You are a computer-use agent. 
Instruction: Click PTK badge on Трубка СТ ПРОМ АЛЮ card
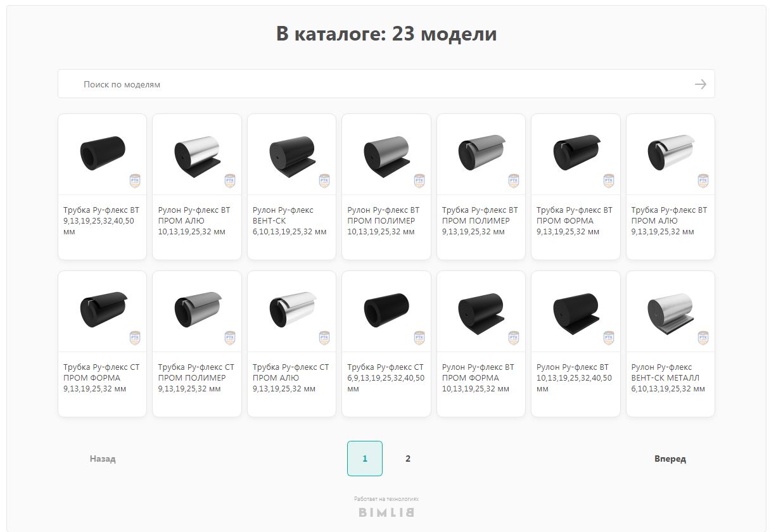pyautogui.click(x=324, y=338)
